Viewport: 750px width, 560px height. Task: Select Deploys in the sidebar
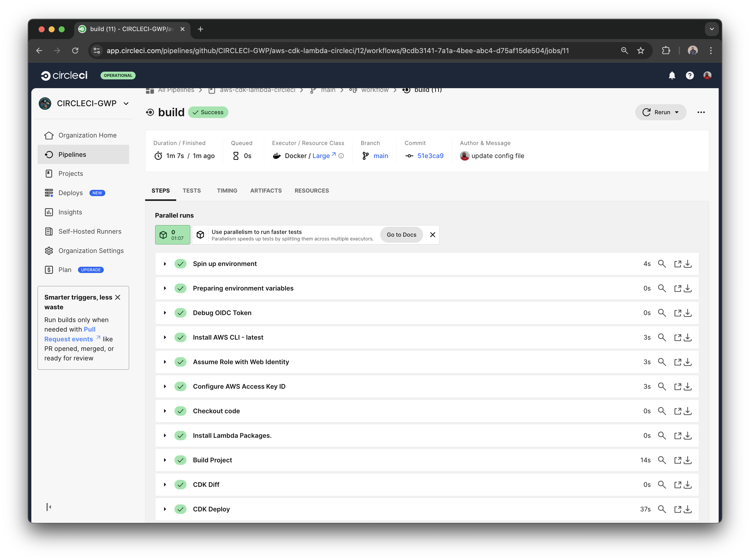pos(71,192)
